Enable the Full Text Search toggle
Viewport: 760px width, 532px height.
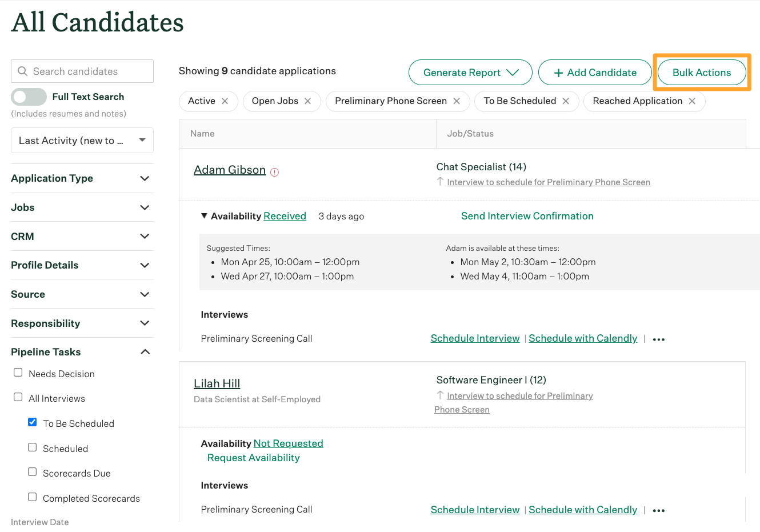point(29,97)
